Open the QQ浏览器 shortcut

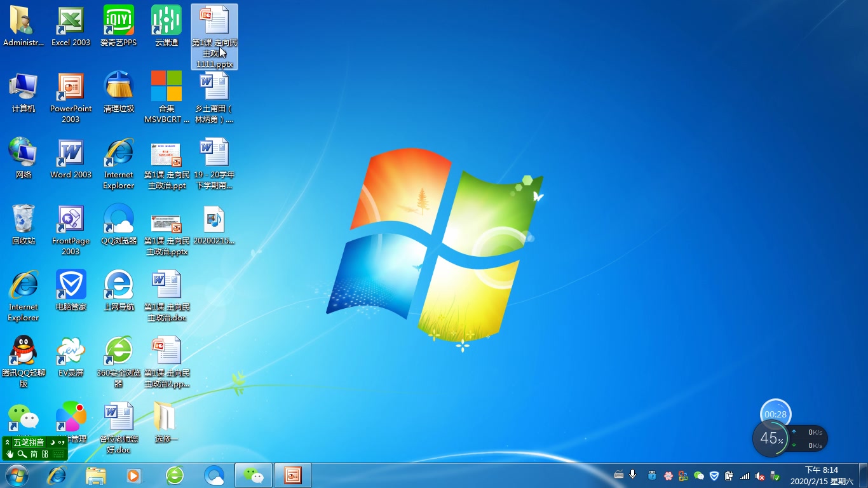[119, 224]
